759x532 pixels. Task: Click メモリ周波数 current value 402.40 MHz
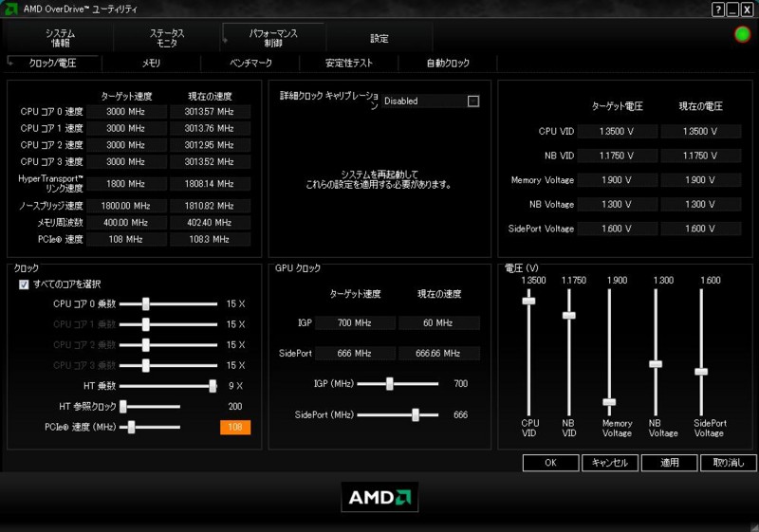(210, 223)
